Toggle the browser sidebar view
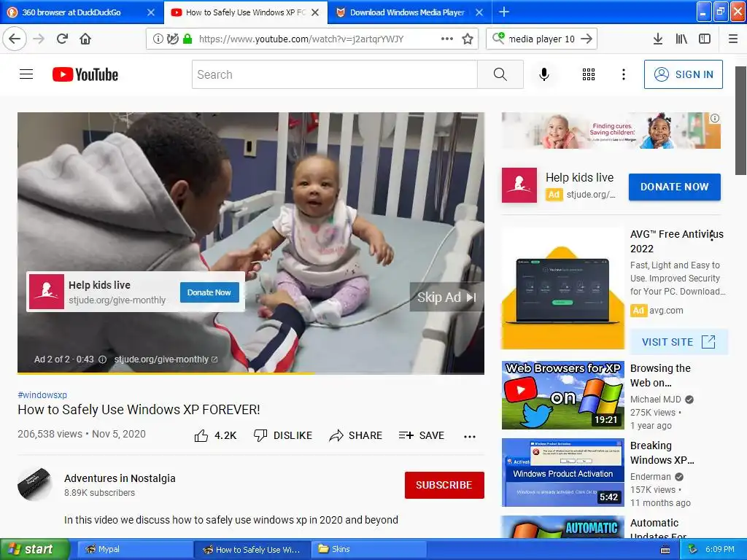Image resolution: width=747 pixels, height=560 pixels. pyautogui.click(x=705, y=39)
